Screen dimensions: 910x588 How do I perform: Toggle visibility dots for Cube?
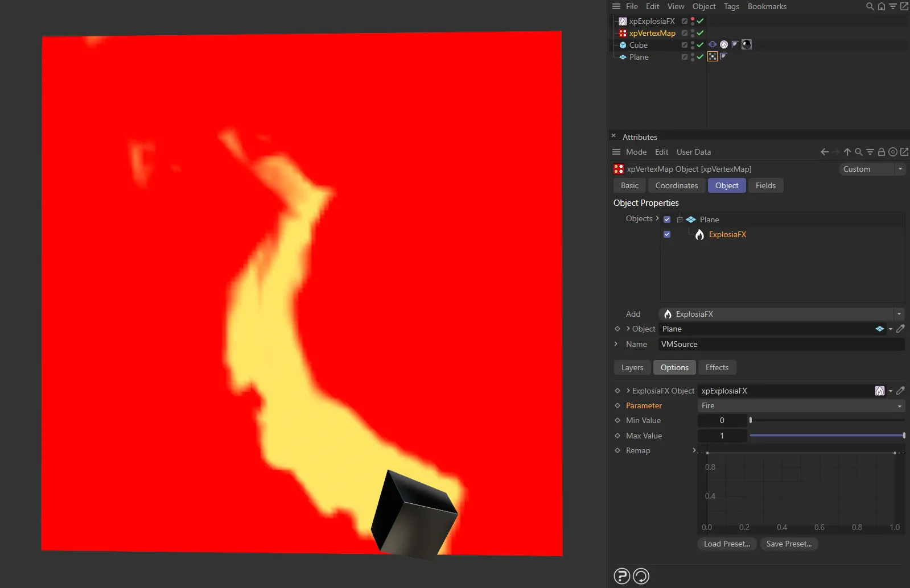pos(693,45)
